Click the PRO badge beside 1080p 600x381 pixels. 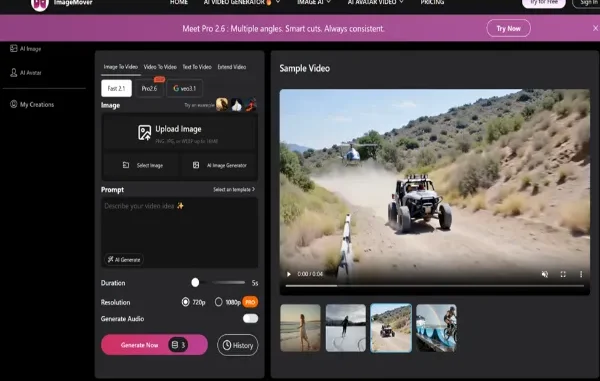pyautogui.click(x=250, y=302)
